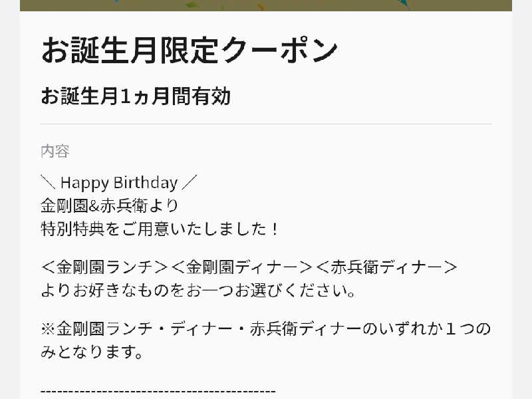The width and height of the screenshot is (532, 399).
Task: Click the banner image strip at the top
Action: (266, 5)
